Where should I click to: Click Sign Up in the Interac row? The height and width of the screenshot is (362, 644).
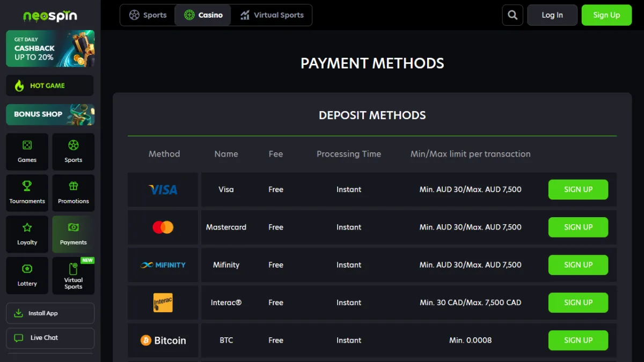coord(578,302)
